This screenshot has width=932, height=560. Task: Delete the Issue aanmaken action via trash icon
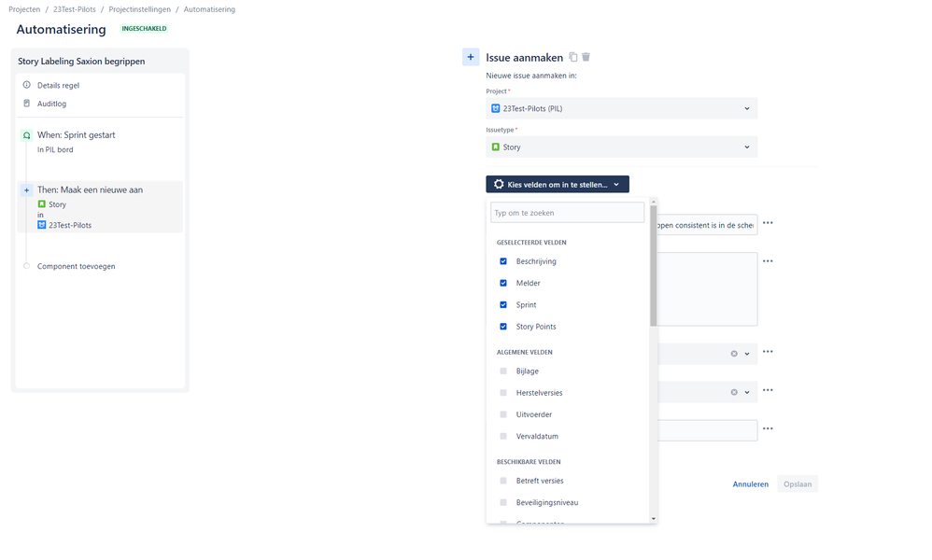click(586, 57)
